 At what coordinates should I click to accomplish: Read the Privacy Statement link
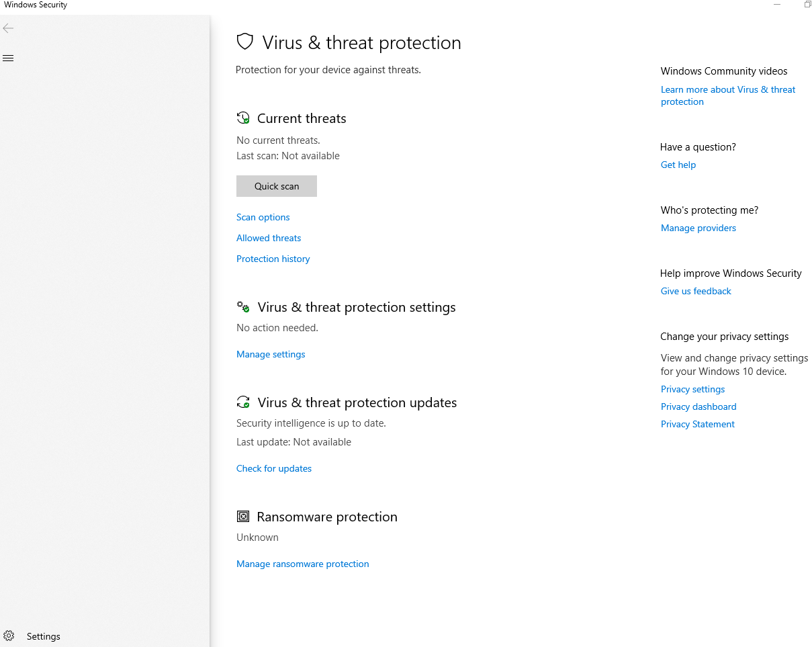pos(698,424)
